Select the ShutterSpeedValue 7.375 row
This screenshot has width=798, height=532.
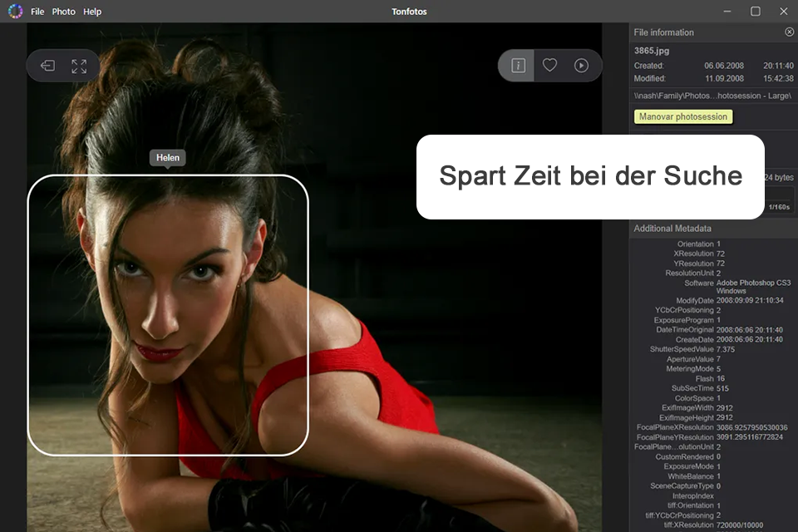(692, 349)
